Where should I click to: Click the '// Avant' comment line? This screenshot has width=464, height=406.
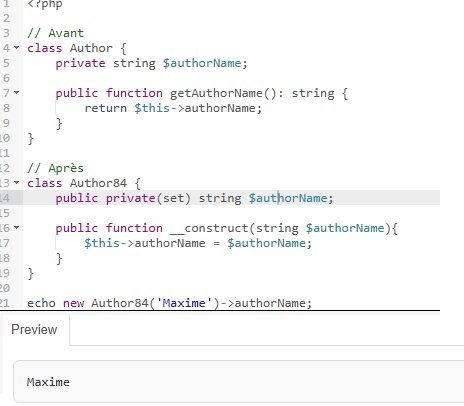55,33
